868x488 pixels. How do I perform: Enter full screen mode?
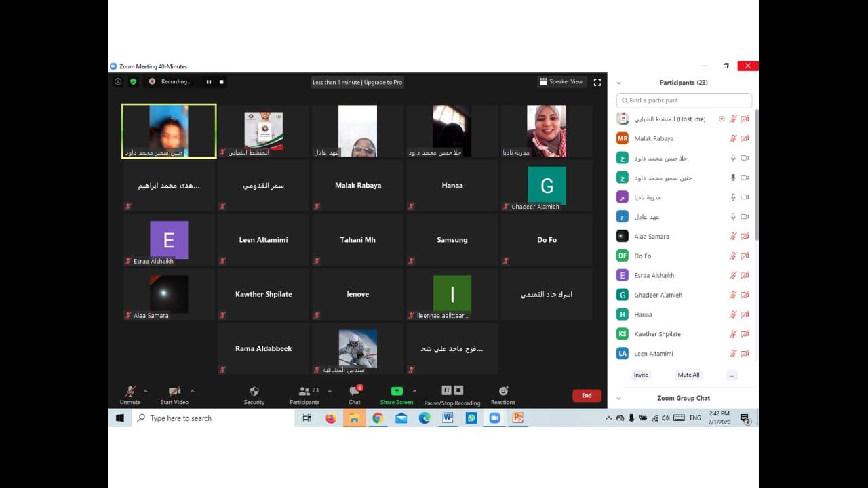point(597,82)
